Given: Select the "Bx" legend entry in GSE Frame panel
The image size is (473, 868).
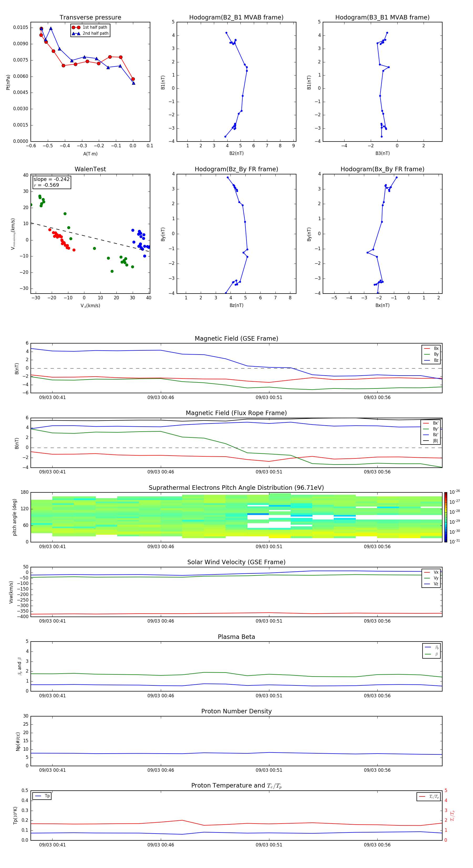Looking at the screenshot, I should (x=431, y=349).
